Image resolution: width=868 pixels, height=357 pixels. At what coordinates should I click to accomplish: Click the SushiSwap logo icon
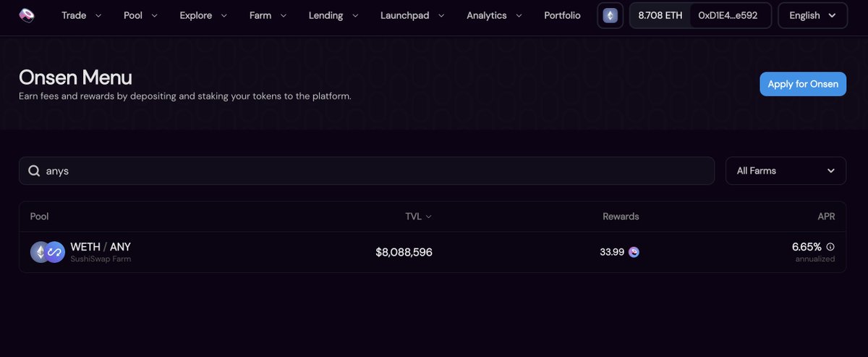coord(27,15)
